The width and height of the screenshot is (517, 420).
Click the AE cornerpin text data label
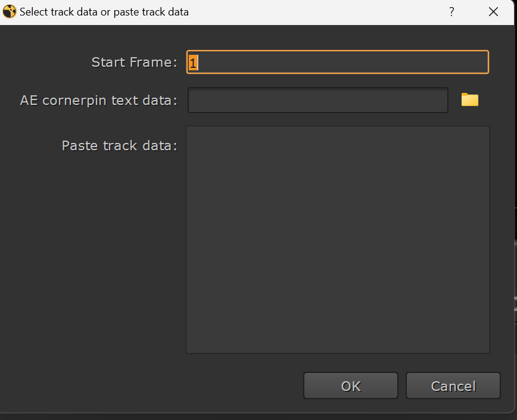tap(99, 100)
